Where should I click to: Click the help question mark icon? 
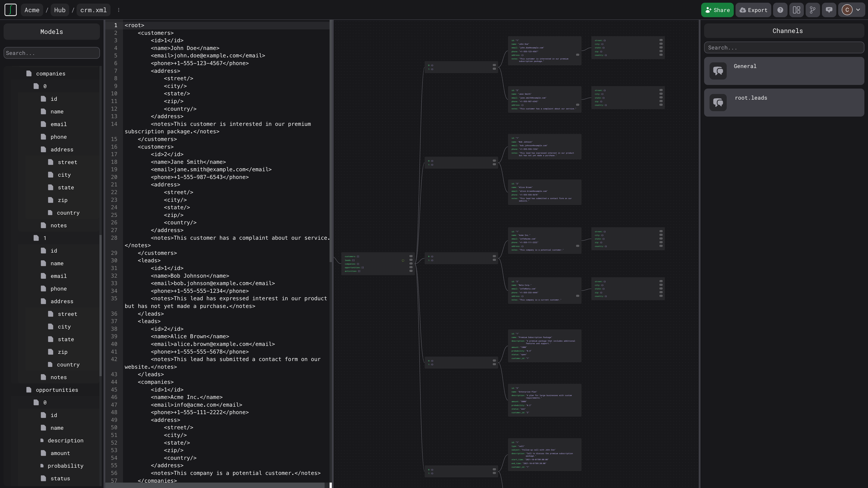pyautogui.click(x=780, y=10)
